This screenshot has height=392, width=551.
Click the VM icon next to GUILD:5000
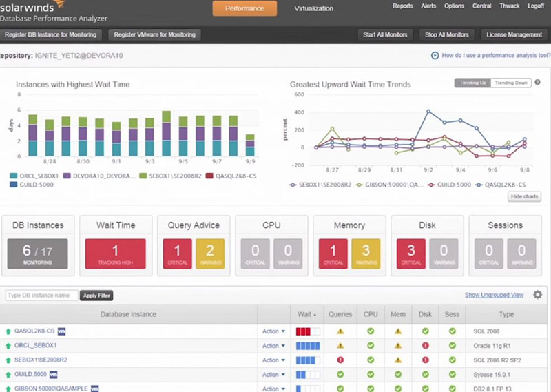[54, 375]
